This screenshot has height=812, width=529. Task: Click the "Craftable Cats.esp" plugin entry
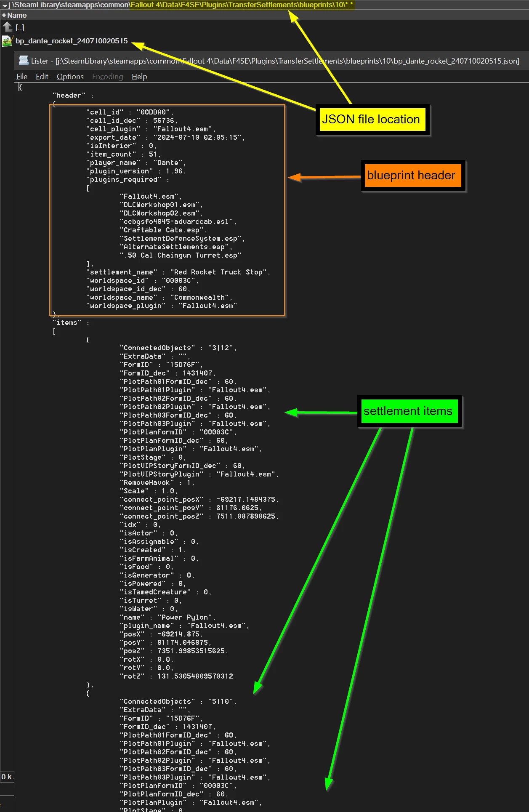click(x=164, y=230)
